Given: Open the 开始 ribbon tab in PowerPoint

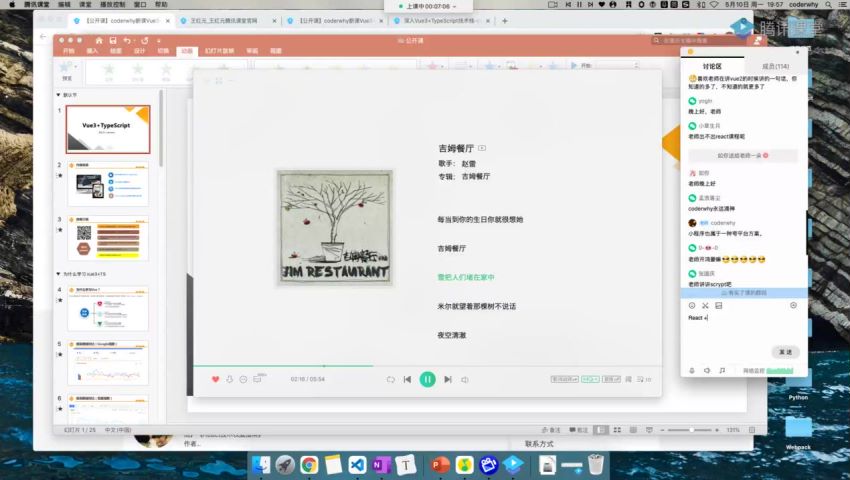Looking at the screenshot, I should 68,51.
